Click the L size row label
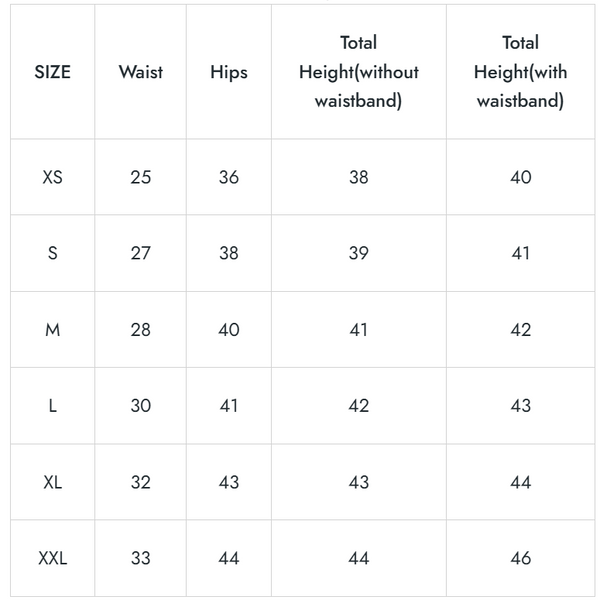The image size is (600, 600). 53,406
